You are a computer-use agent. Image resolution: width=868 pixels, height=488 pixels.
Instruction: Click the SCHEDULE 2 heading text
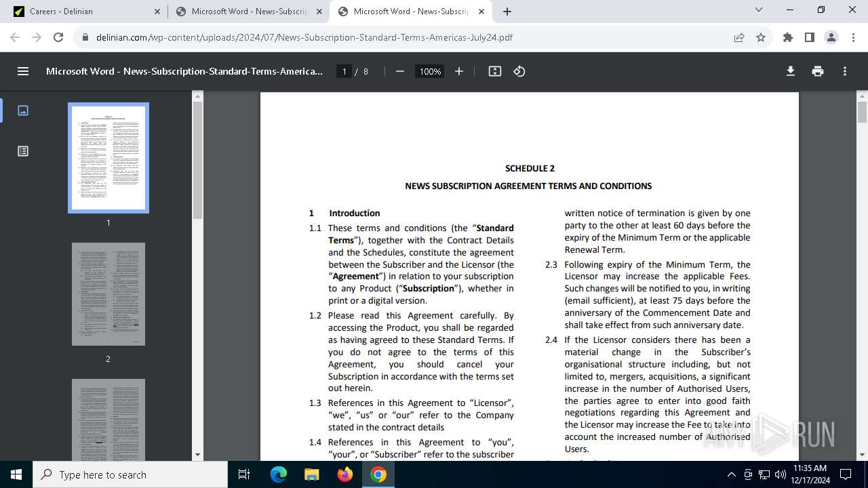(530, 168)
